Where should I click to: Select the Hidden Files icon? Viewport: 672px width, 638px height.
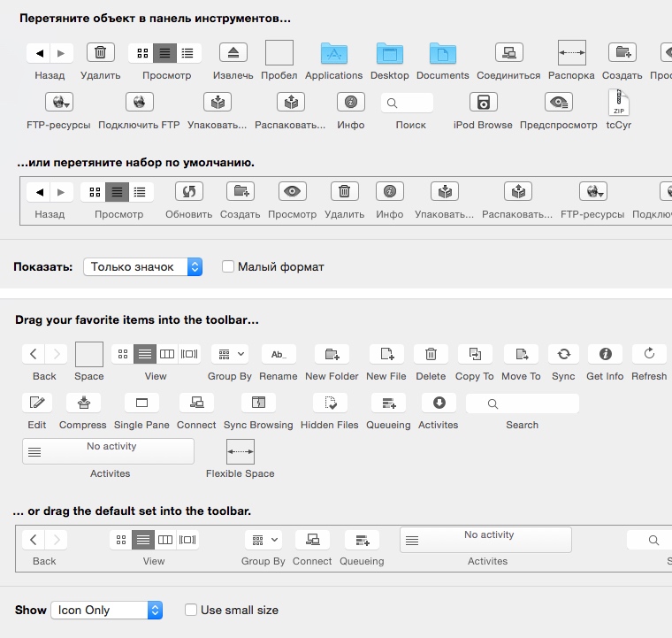click(x=329, y=403)
